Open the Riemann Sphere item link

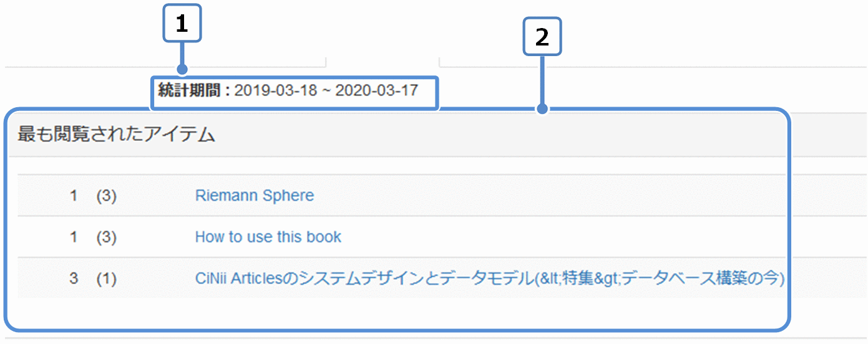pos(254,196)
